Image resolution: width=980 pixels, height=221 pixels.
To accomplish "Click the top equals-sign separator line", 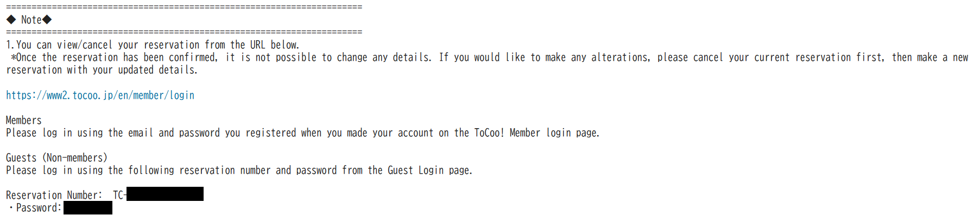I will pyautogui.click(x=184, y=7).
